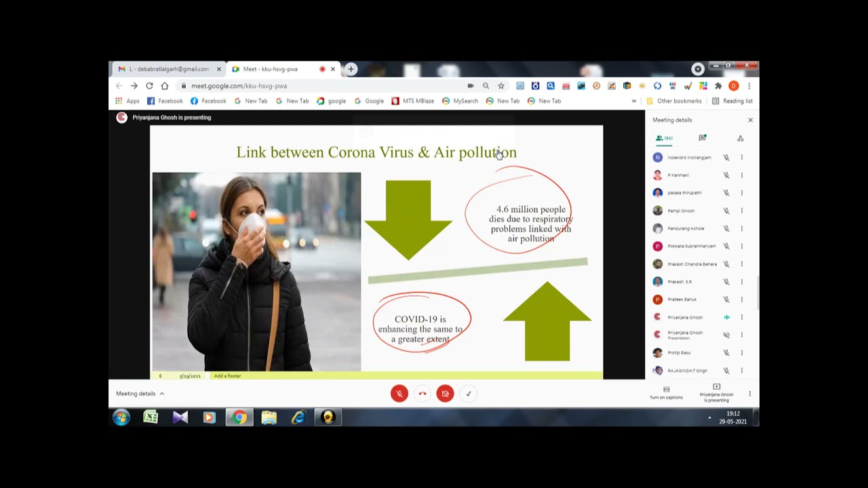The image size is (868, 488).
Task: Open the media player taskbar icon
Action: click(210, 418)
